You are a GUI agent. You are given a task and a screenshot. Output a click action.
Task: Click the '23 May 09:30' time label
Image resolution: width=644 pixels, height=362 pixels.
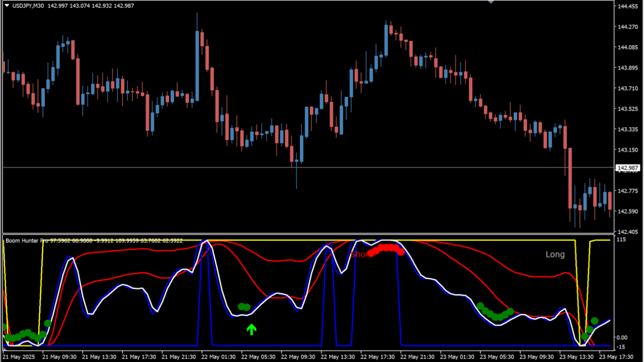coord(536,357)
